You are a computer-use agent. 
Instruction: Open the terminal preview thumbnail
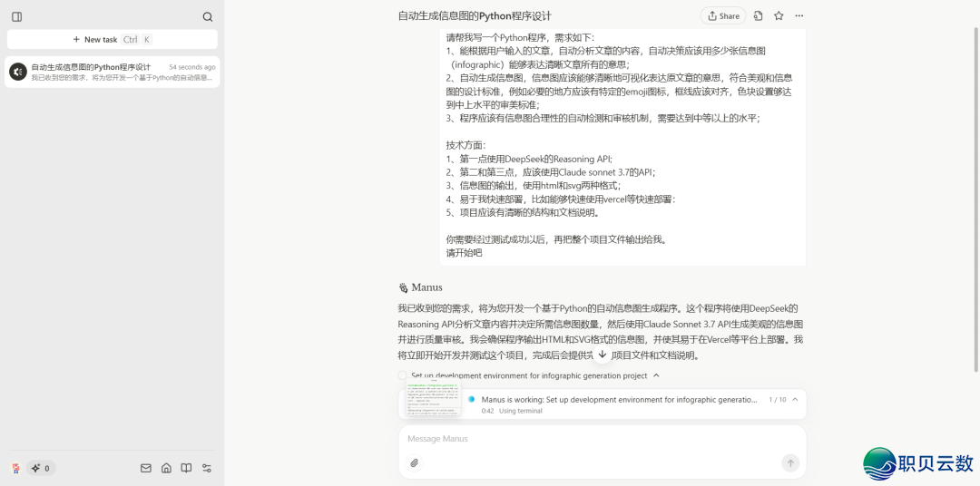pos(433,397)
